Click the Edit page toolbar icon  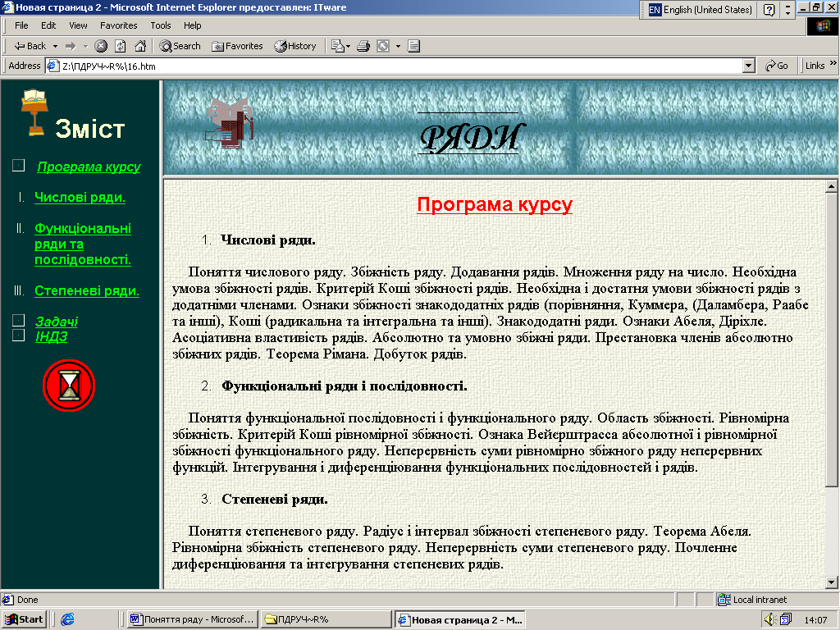point(383,46)
